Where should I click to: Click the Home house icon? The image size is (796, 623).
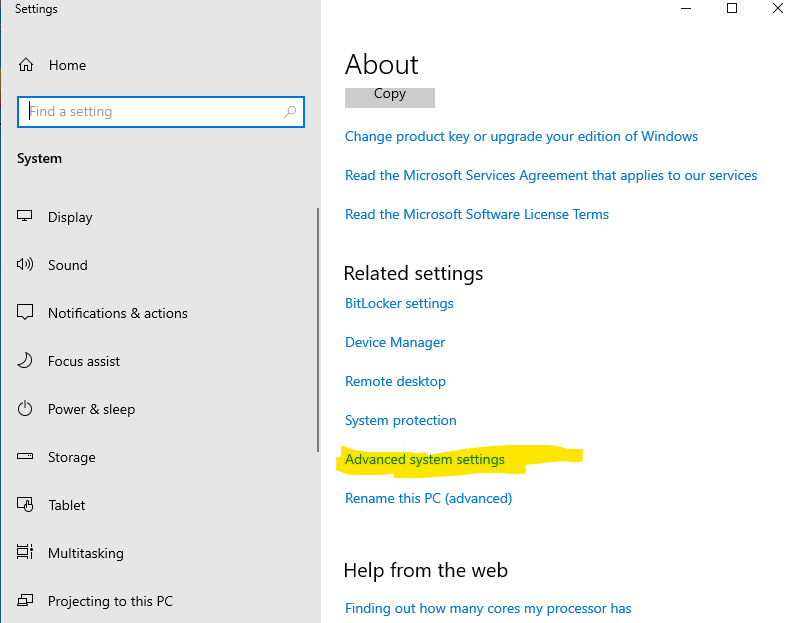[26, 65]
